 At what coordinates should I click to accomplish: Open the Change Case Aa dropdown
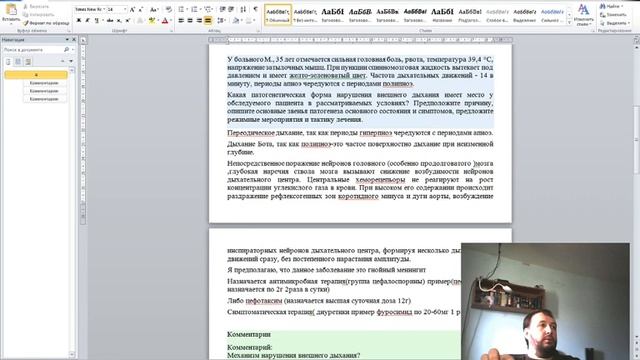[154, 9]
